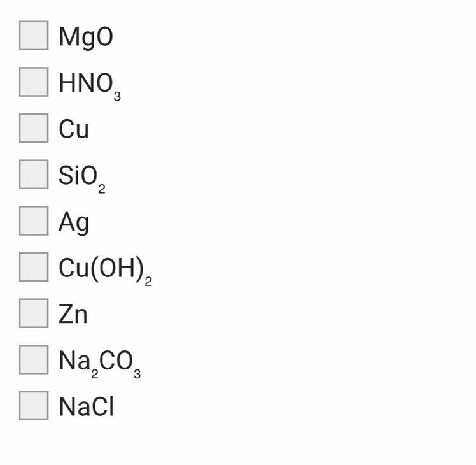Click the NaCl label text
Screen dimensions: 476x465
point(87,406)
